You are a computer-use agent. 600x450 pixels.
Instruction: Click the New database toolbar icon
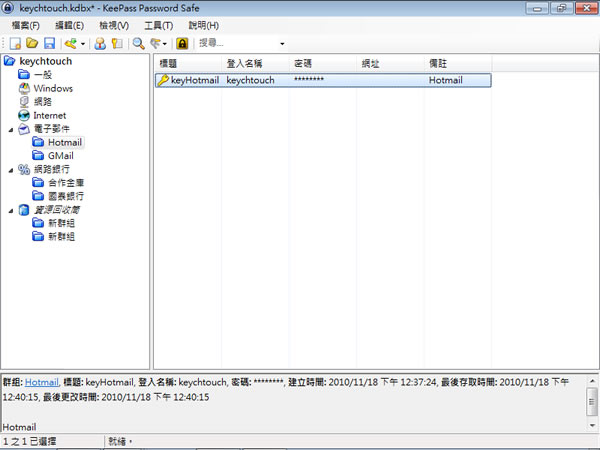tap(15, 44)
